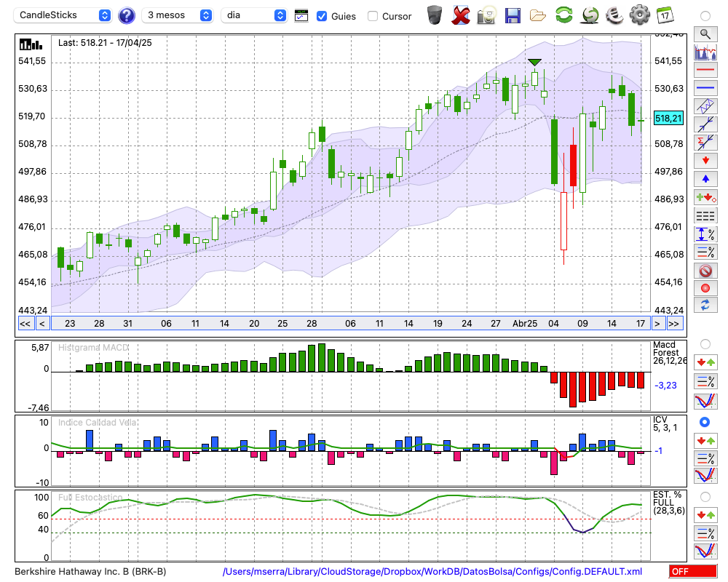Click the dashed lines grid tool

(x=705, y=216)
